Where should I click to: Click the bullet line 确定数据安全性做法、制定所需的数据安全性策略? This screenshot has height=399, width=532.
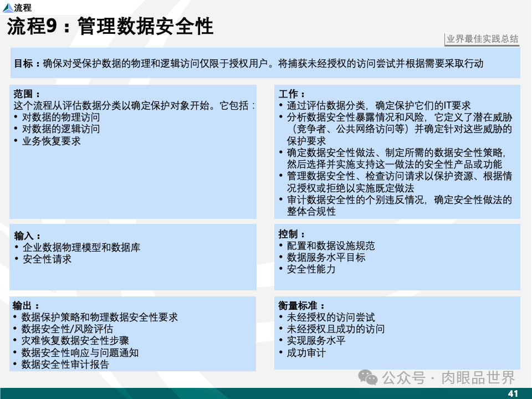tap(396, 153)
